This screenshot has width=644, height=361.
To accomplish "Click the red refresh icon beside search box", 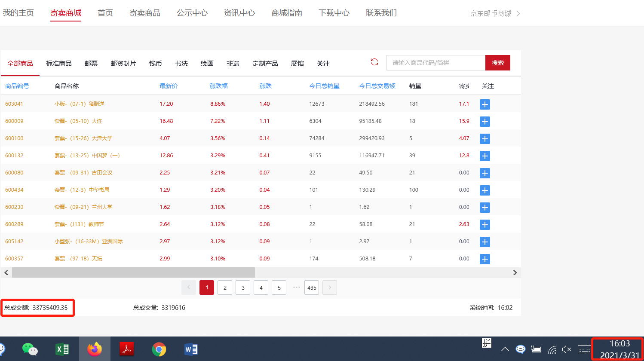I will coord(374,62).
